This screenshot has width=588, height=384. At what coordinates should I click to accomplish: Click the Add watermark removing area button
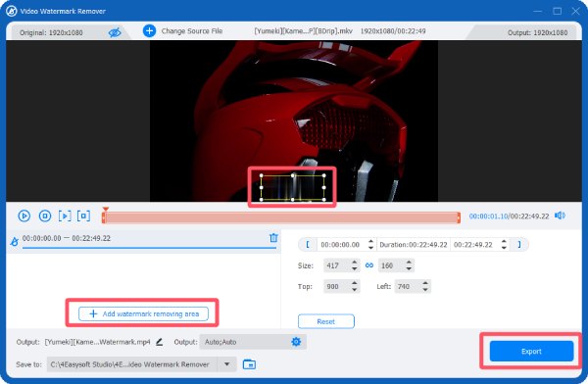click(x=143, y=313)
